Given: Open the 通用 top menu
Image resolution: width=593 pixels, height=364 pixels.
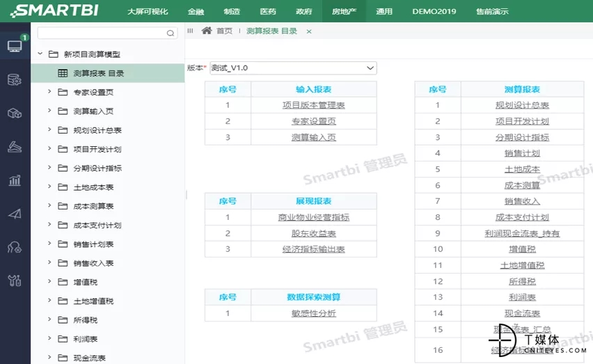Looking at the screenshot, I should (384, 11).
